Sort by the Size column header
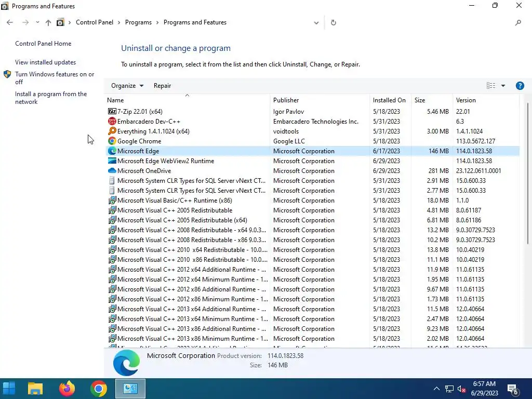 pos(432,100)
